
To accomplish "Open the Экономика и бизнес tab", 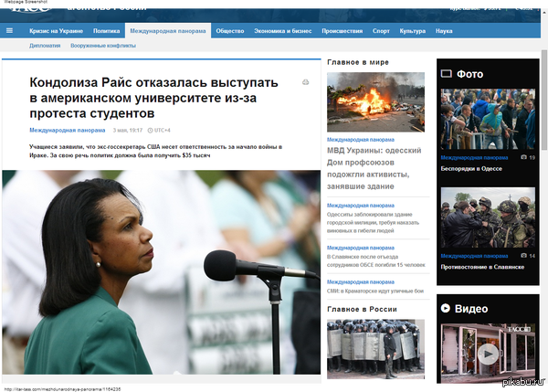I will click(x=284, y=30).
